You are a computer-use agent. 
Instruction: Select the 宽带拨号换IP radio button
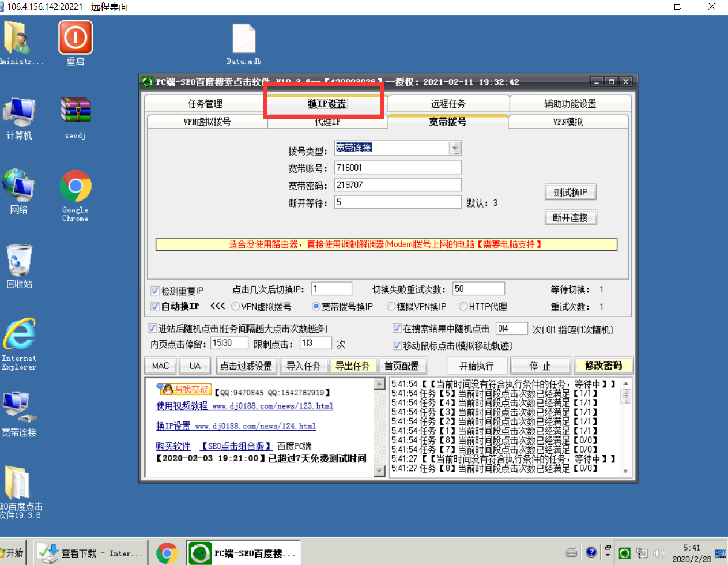tap(316, 306)
